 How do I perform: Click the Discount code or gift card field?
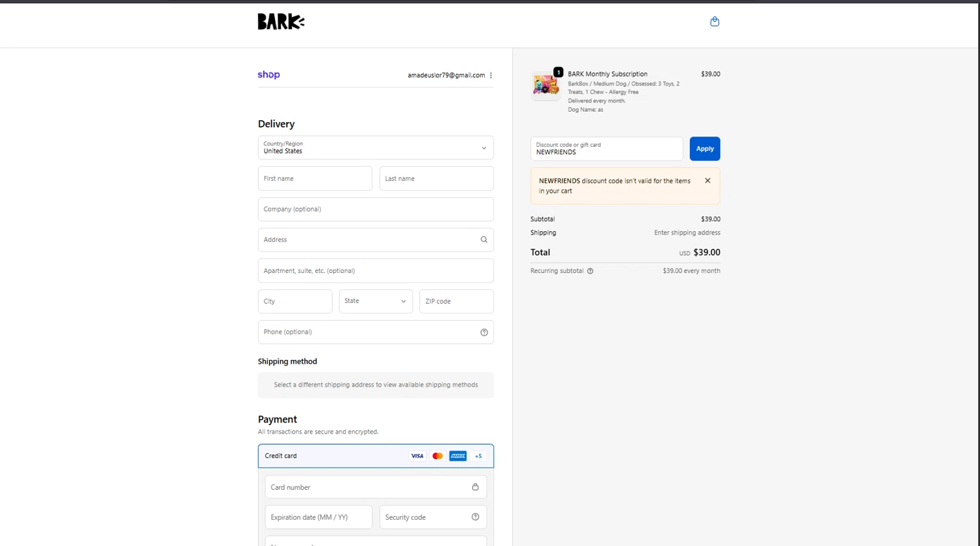coord(607,149)
